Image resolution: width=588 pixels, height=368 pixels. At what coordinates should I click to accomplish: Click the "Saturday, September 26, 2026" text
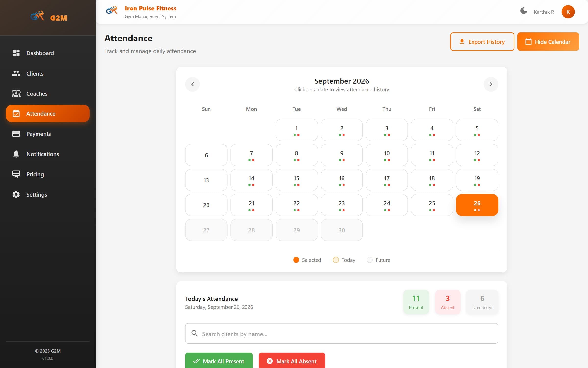[219, 307]
